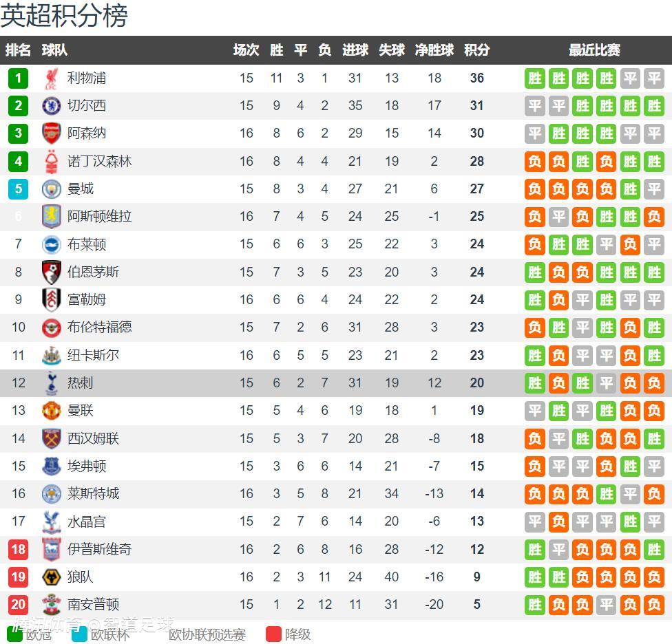Click the Arsenal club crest icon
Image resolution: width=672 pixels, height=644 pixels.
51,133
